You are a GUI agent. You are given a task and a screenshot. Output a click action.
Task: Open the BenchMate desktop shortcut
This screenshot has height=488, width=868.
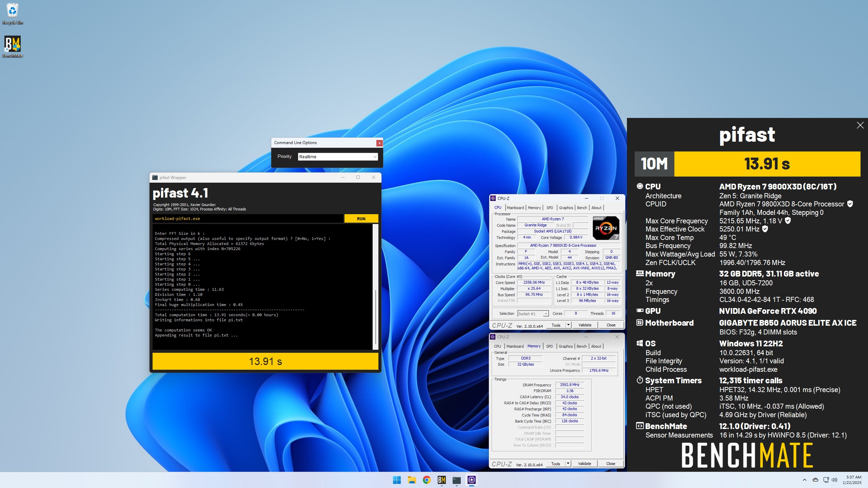pos(13,46)
